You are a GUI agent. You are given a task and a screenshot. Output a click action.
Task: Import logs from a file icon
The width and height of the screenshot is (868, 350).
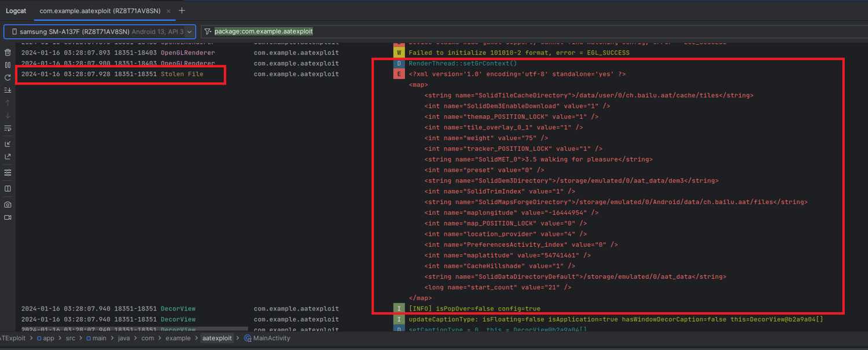[8, 144]
